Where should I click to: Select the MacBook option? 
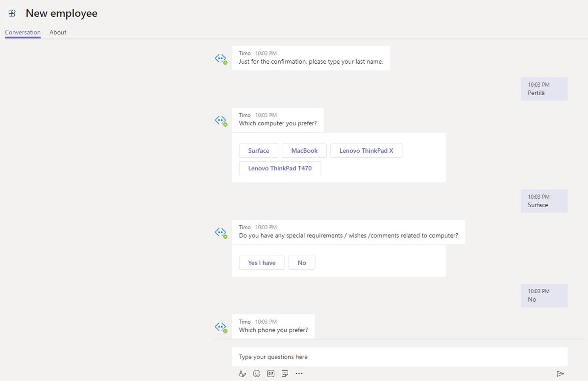pos(304,150)
